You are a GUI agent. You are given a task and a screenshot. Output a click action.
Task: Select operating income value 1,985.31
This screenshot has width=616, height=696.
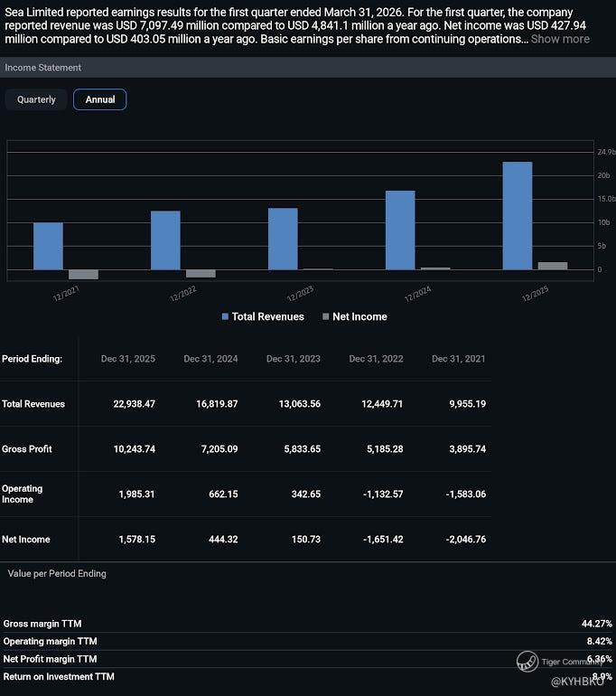[x=137, y=494]
